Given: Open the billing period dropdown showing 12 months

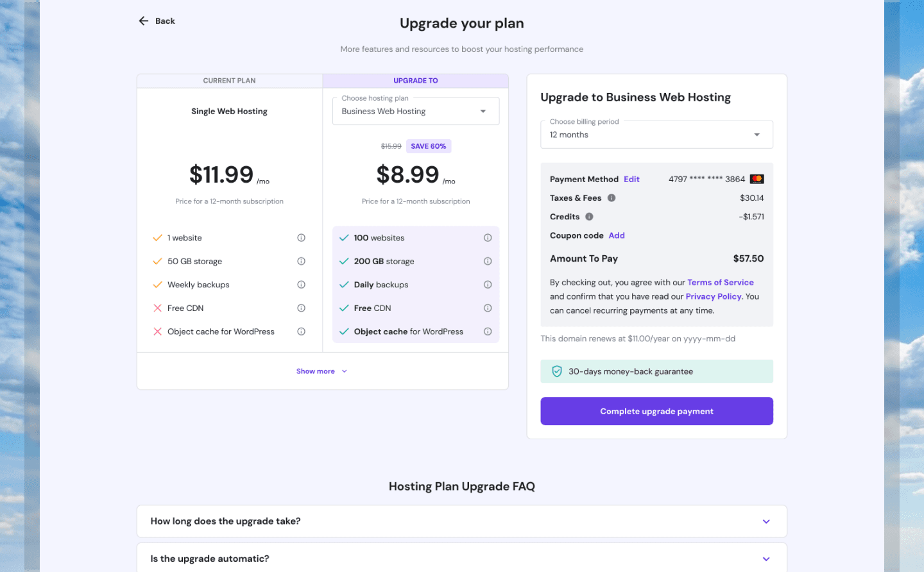Looking at the screenshot, I should click(x=656, y=135).
